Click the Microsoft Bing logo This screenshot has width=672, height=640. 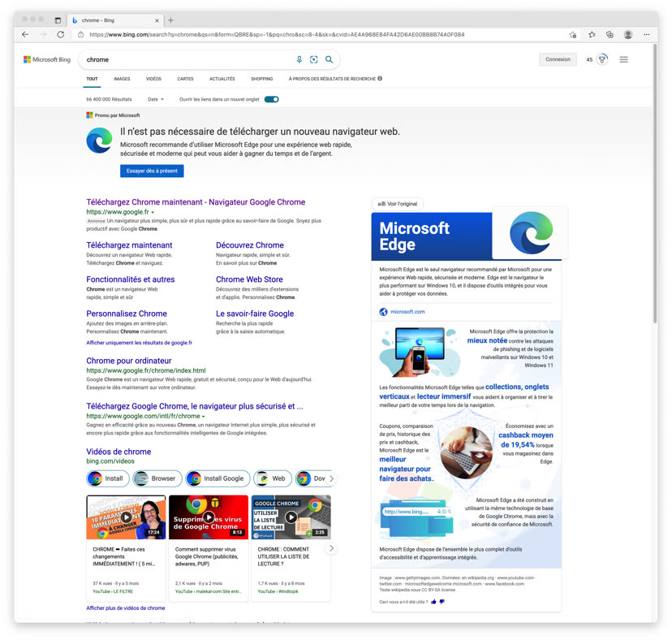click(x=47, y=59)
